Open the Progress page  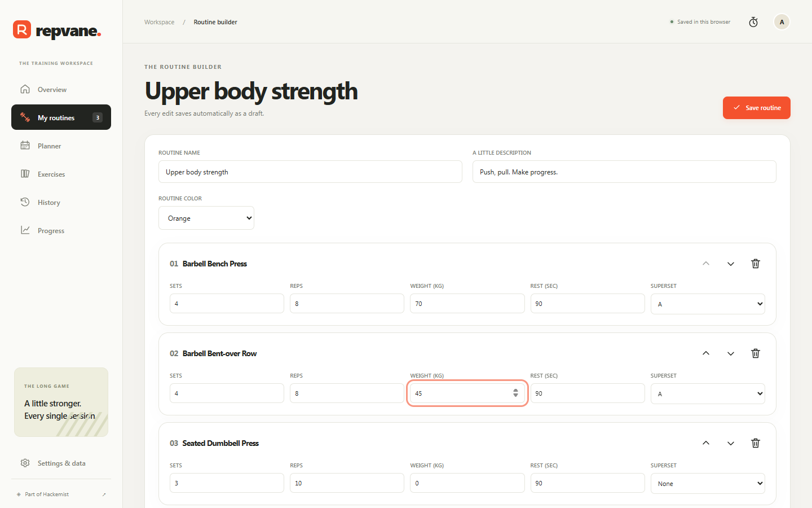pyautogui.click(x=61, y=230)
